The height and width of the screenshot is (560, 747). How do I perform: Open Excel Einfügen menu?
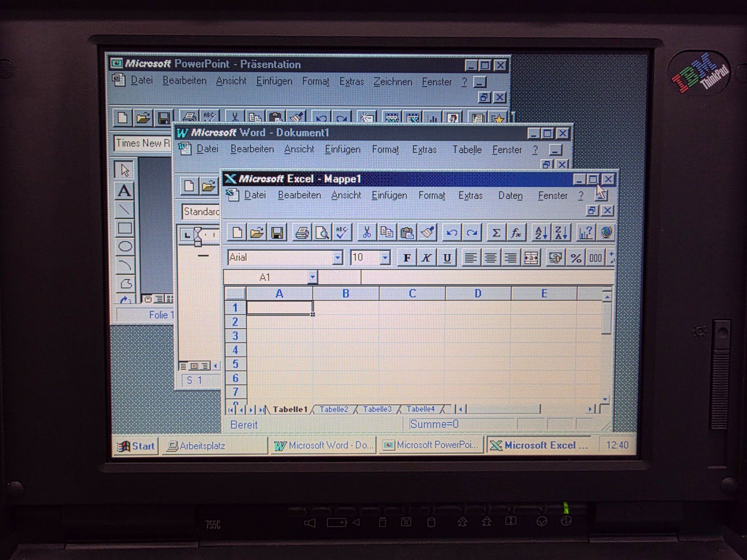point(389,195)
